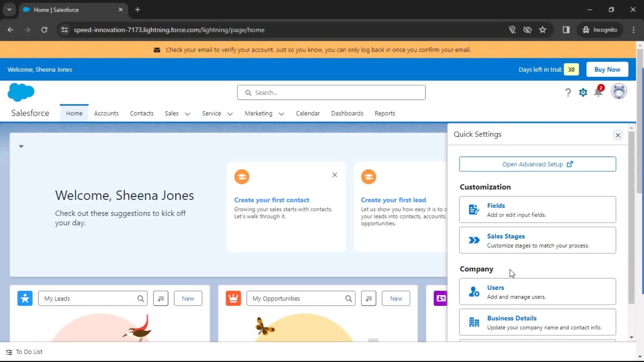The image size is (644, 362).
Task: Dismiss the Create your first contact card
Action: 334,175
